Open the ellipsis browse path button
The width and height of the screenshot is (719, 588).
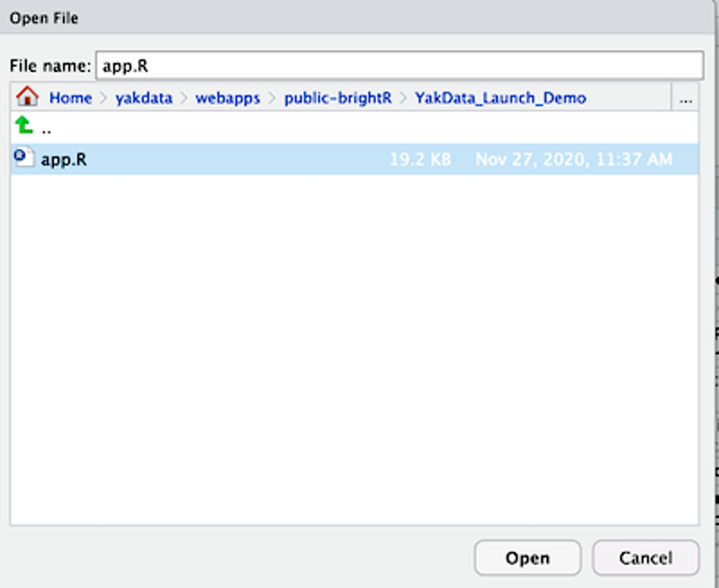pyautogui.click(x=686, y=98)
